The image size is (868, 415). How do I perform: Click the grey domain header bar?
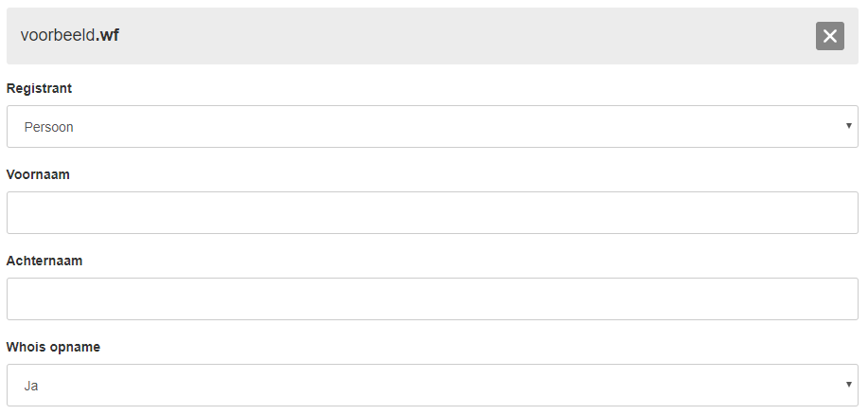433,36
